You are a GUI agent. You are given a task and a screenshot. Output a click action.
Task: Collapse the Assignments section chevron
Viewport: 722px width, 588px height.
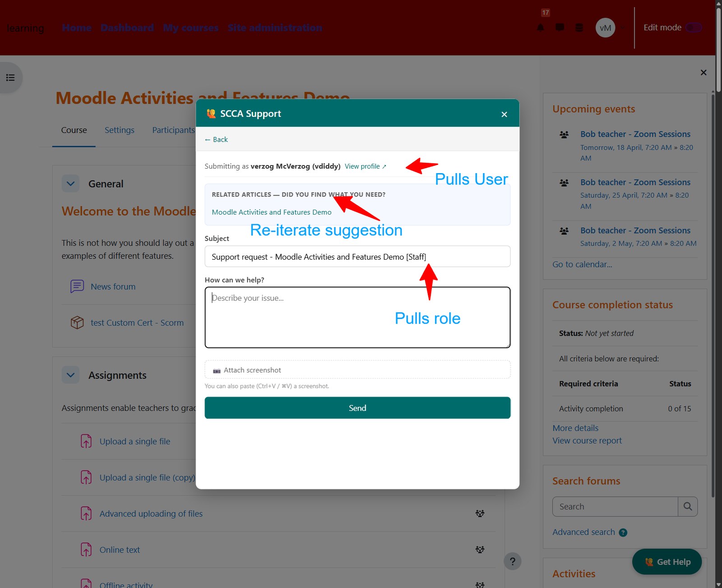70,375
